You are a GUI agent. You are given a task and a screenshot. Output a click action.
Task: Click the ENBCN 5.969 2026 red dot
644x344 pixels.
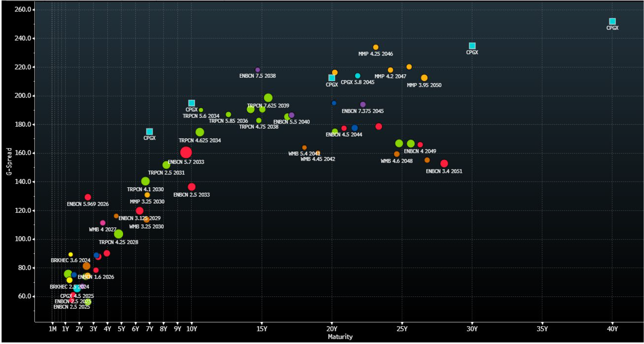click(x=88, y=196)
